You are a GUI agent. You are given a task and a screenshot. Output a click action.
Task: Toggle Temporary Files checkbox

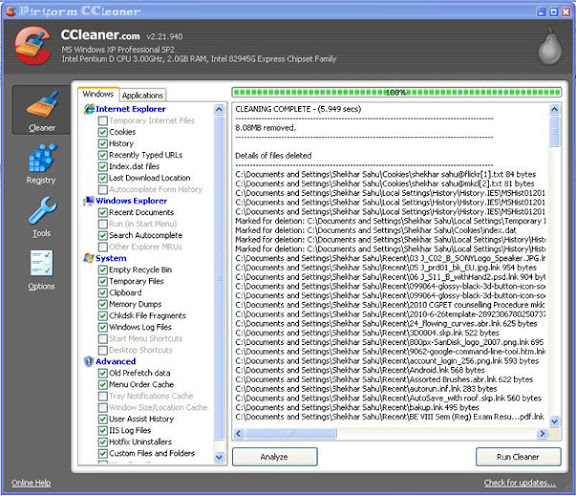click(103, 281)
